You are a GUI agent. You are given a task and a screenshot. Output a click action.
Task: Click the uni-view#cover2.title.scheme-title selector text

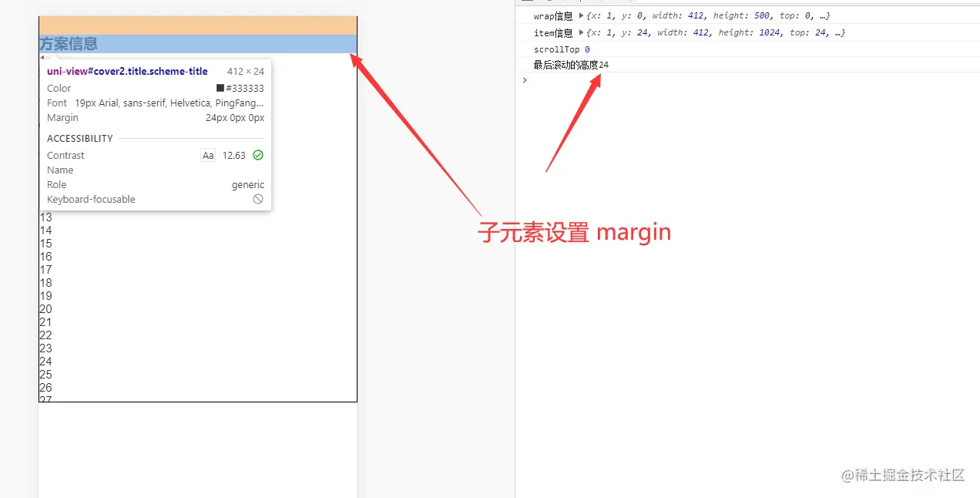click(127, 71)
